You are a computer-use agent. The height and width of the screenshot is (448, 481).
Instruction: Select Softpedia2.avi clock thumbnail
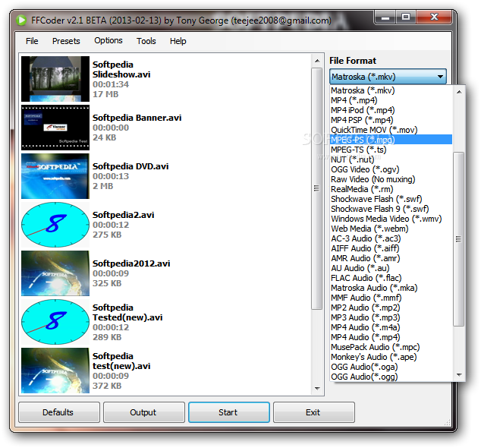tap(55, 225)
